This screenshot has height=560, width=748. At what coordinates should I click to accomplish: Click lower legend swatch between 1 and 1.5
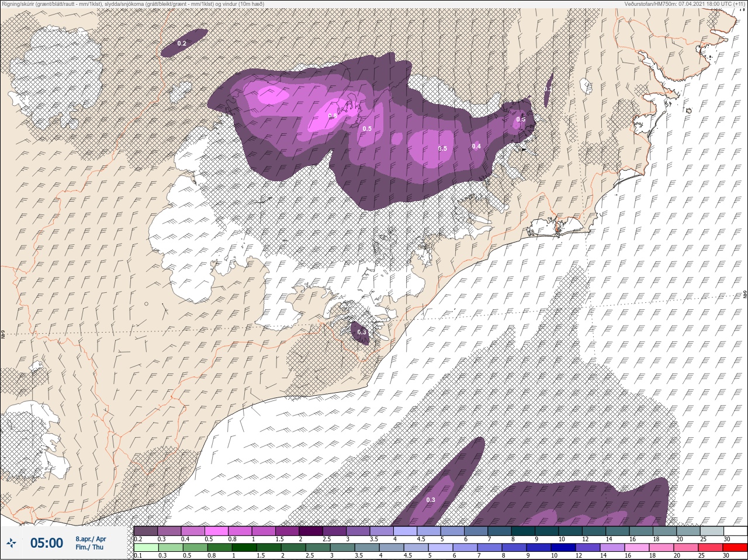click(244, 548)
